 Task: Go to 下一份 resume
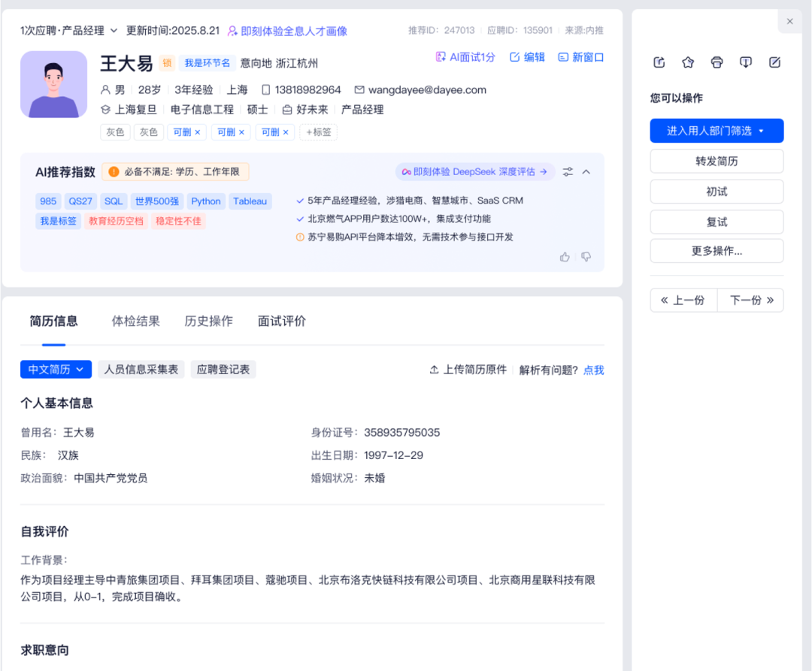click(x=750, y=301)
